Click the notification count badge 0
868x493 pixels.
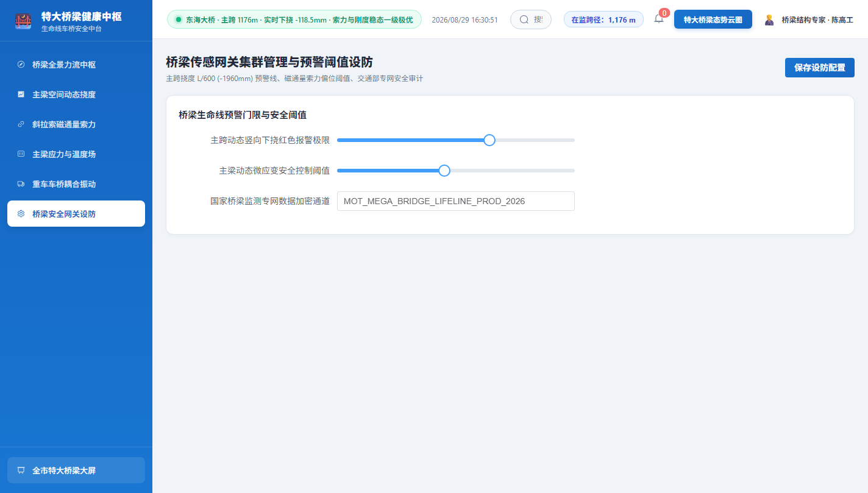[664, 13]
